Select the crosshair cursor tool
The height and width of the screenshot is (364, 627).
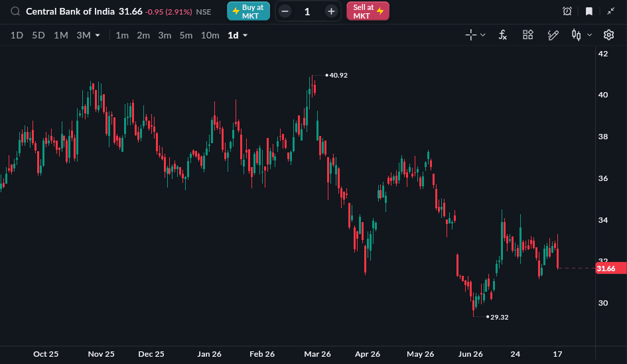[470, 35]
